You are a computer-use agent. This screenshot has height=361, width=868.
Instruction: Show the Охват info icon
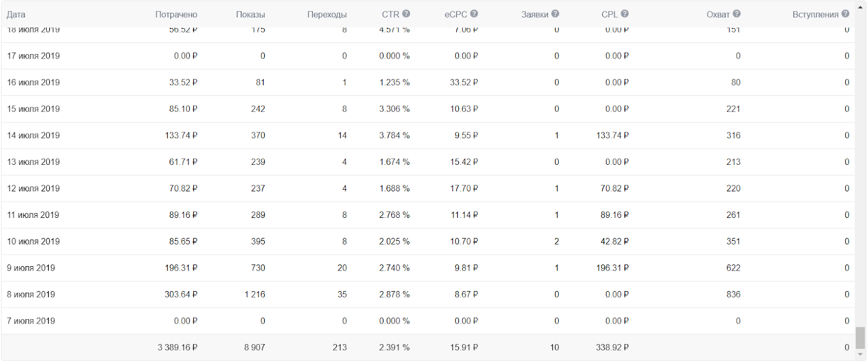tap(736, 14)
